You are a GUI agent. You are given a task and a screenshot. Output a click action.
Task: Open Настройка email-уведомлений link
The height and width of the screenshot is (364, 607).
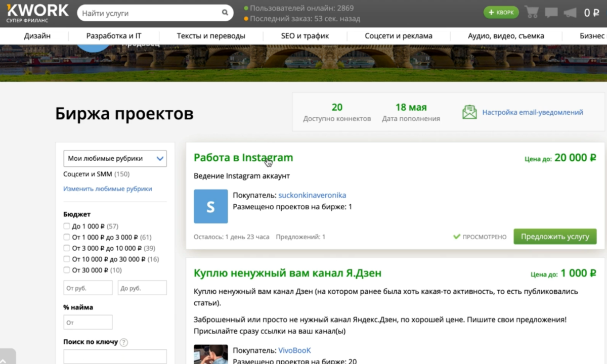(533, 112)
